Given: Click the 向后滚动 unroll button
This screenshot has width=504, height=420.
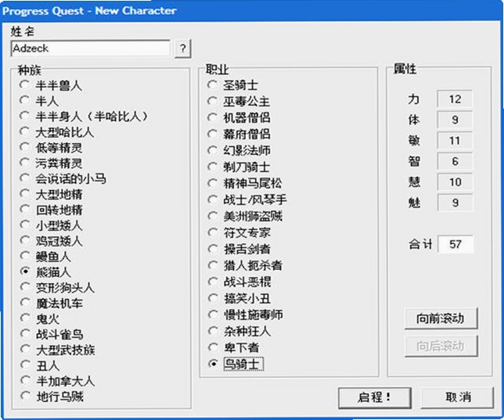Looking at the screenshot, I should (441, 346).
